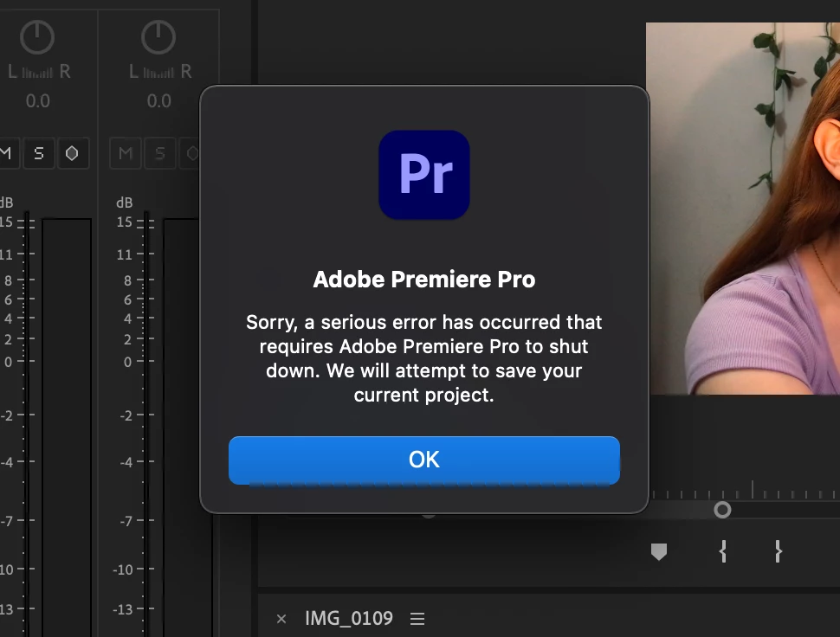Click the Mark In bracket icon
Screen dimensions: 840x637
[x=723, y=550]
